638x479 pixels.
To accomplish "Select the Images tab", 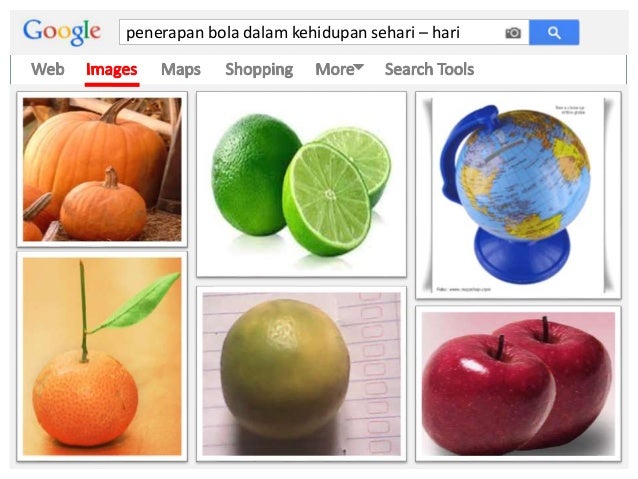I will (111, 70).
